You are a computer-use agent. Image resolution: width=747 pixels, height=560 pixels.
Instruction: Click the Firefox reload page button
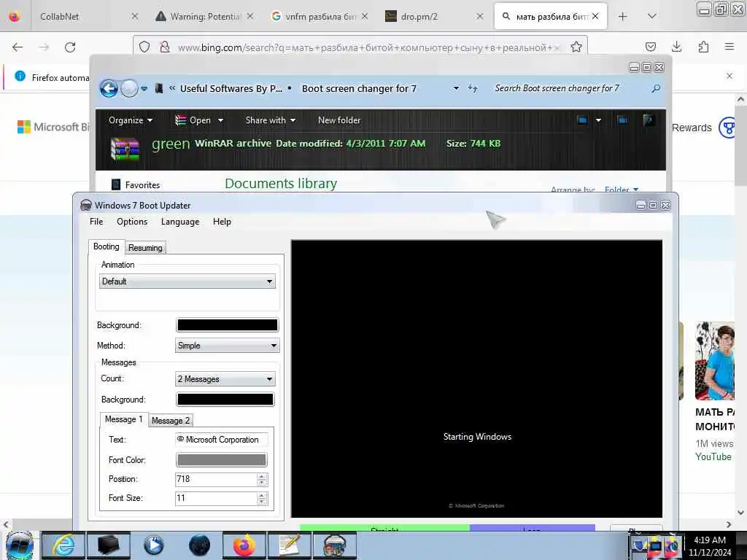[70, 47]
